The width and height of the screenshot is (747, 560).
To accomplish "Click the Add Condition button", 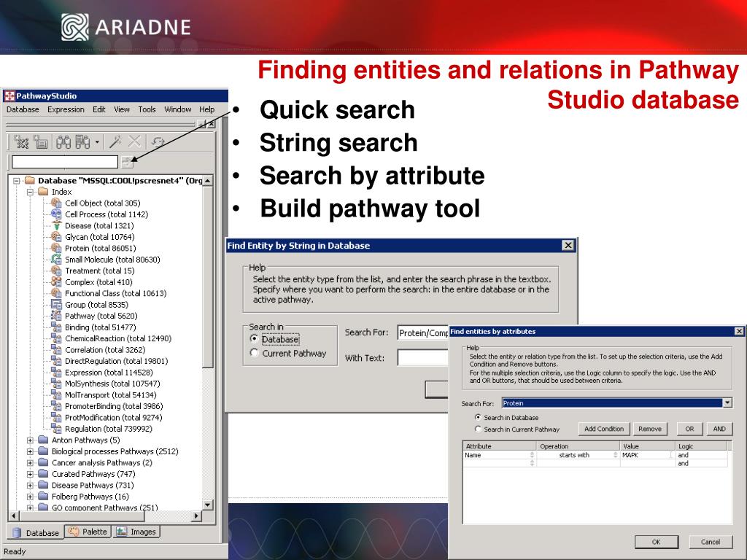I will (x=604, y=429).
